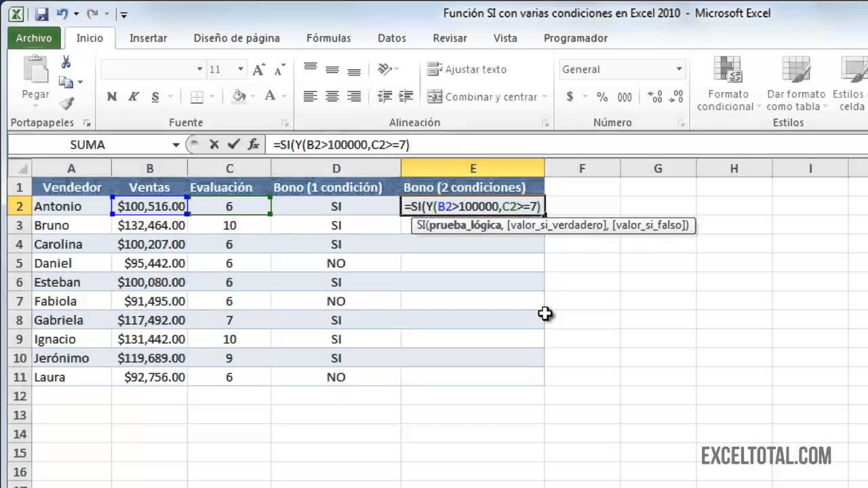
Task: Cancel formula with X in formula bar
Action: pos(214,144)
